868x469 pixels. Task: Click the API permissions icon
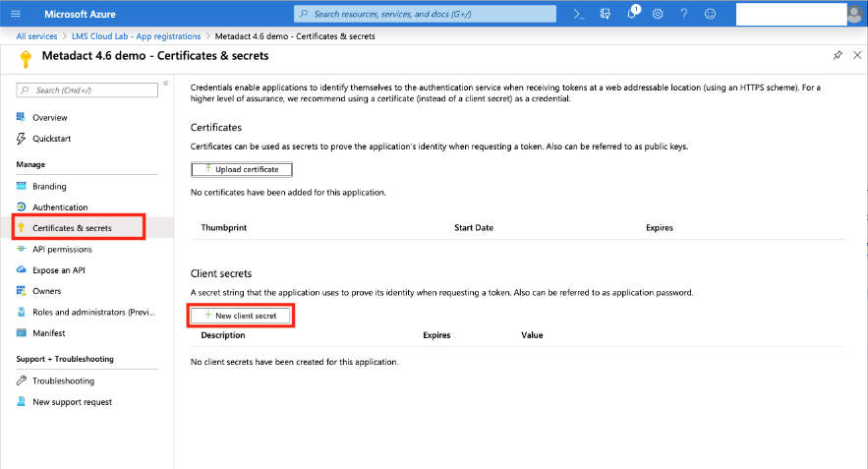tap(21, 249)
